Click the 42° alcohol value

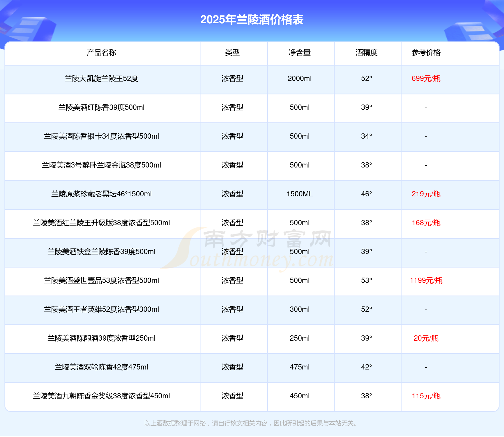pyautogui.click(x=367, y=367)
